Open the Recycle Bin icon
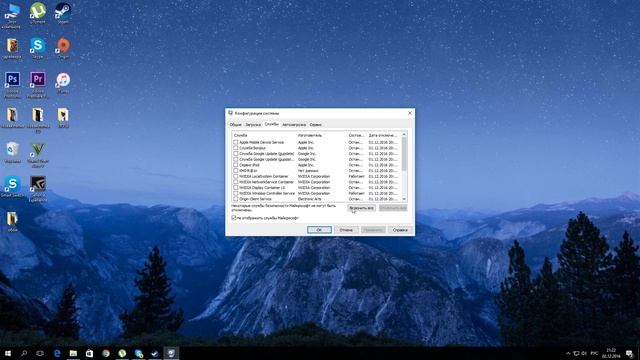The width and height of the screenshot is (640, 360). pyautogui.click(x=13, y=151)
